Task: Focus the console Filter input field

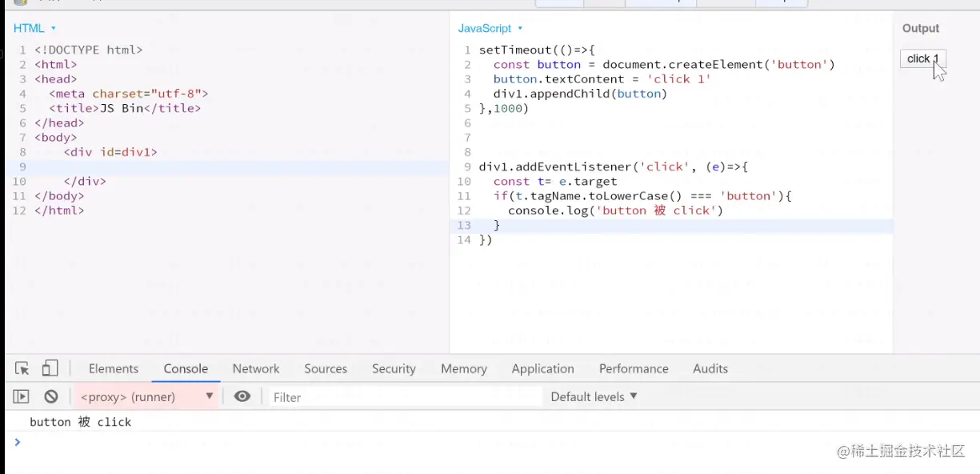Action: click(404, 397)
